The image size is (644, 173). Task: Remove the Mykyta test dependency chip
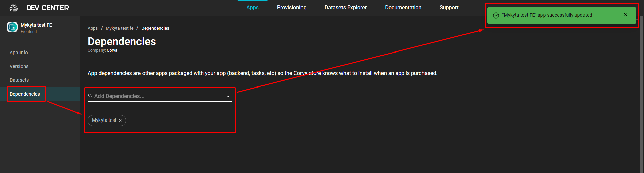(120, 120)
